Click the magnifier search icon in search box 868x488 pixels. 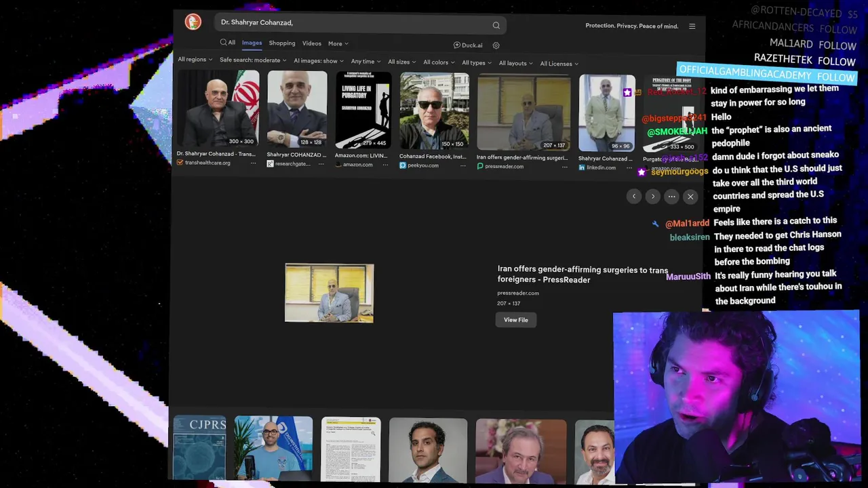496,25
